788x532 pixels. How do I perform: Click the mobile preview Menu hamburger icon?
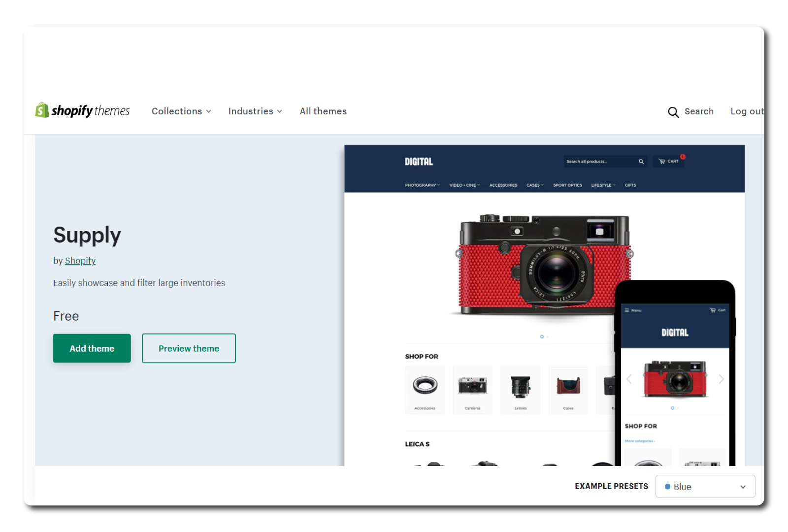point(627,310)
